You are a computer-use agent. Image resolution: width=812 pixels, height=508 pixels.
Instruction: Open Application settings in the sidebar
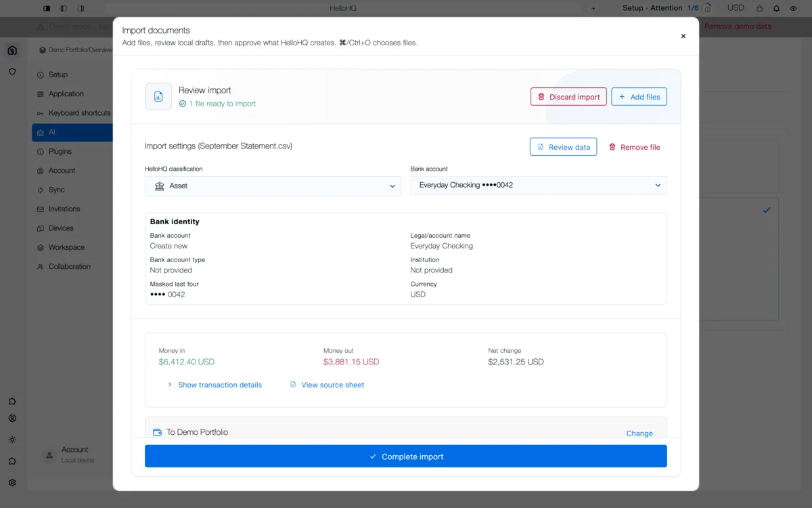click(72, 94)
